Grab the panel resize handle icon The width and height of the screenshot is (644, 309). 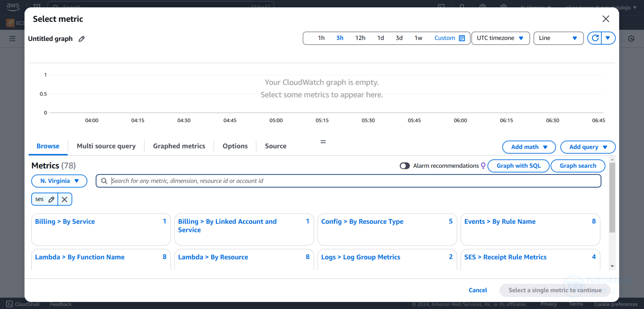tap(323, 142)
